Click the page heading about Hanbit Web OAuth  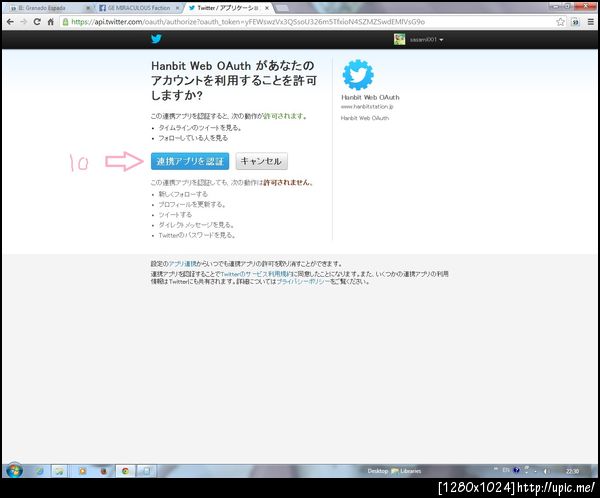click(x=234, y=80)
